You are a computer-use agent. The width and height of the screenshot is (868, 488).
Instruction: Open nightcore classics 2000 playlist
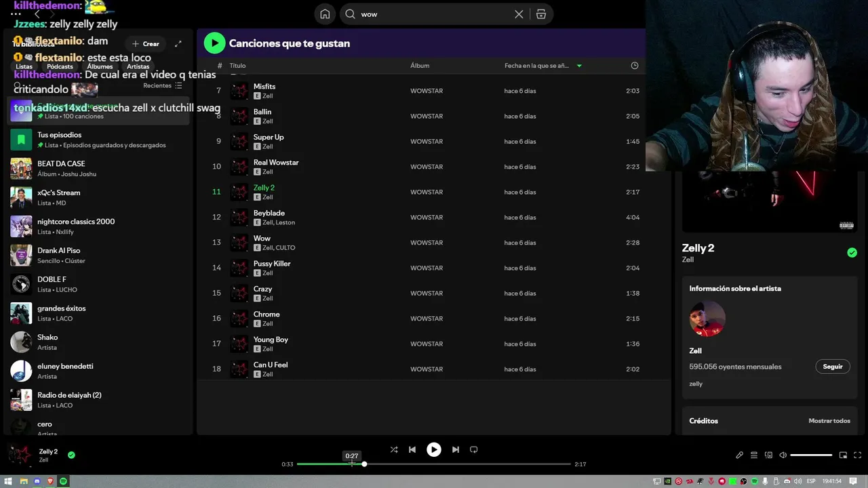(98, 226)
